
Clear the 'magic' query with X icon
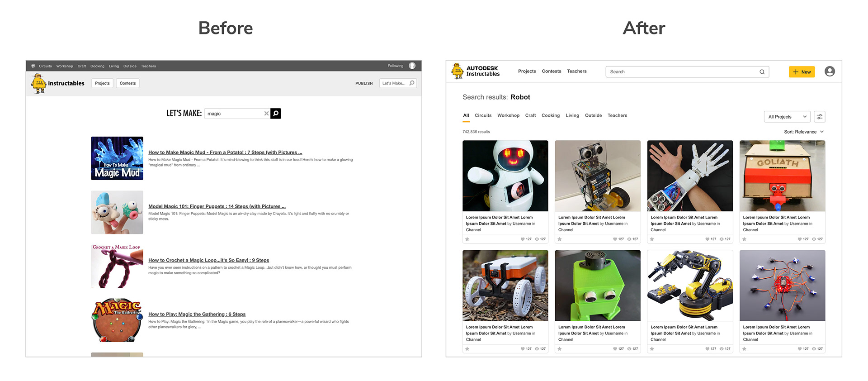coord(266,114)
